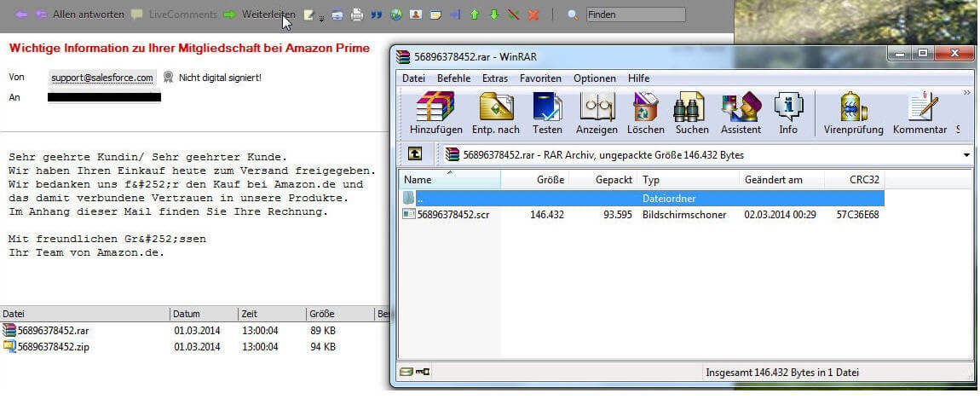Click the Nicht digital signiert ribbon icon
The width and height of the screenshot is (980, 399).
pyautogui.click(x=168, y=78)
